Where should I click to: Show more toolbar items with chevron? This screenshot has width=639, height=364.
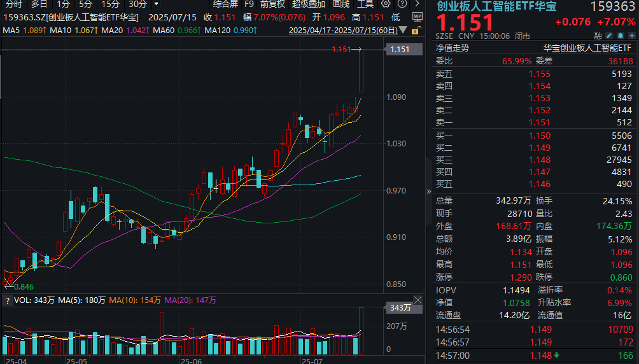[417, 4]
